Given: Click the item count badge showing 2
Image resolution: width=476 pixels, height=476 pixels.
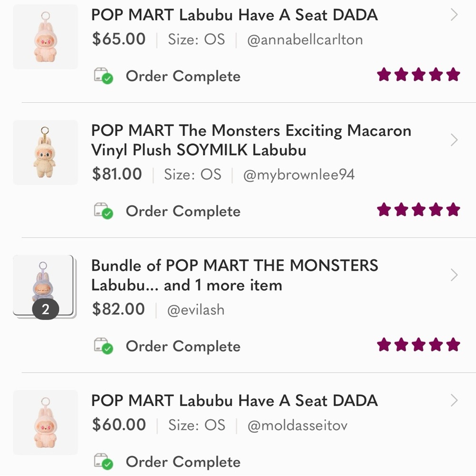Looking at the screenshot, I should pos(45,309).
